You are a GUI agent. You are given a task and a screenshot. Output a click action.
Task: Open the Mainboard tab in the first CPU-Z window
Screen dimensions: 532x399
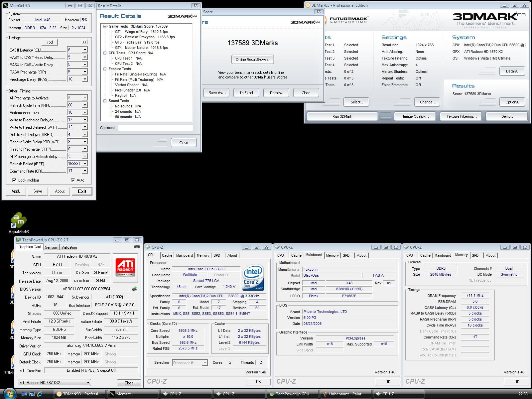click(x=184, y=255)
